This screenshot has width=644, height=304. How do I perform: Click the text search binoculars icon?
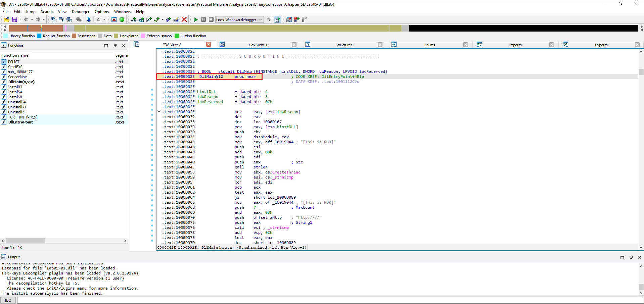tap(61, 19)
